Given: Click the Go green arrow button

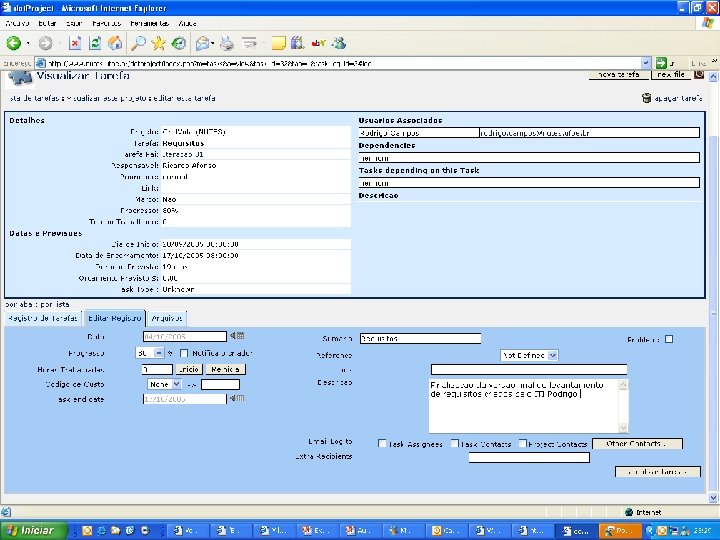Looking at the screenshot, I should tap(661, 63).
